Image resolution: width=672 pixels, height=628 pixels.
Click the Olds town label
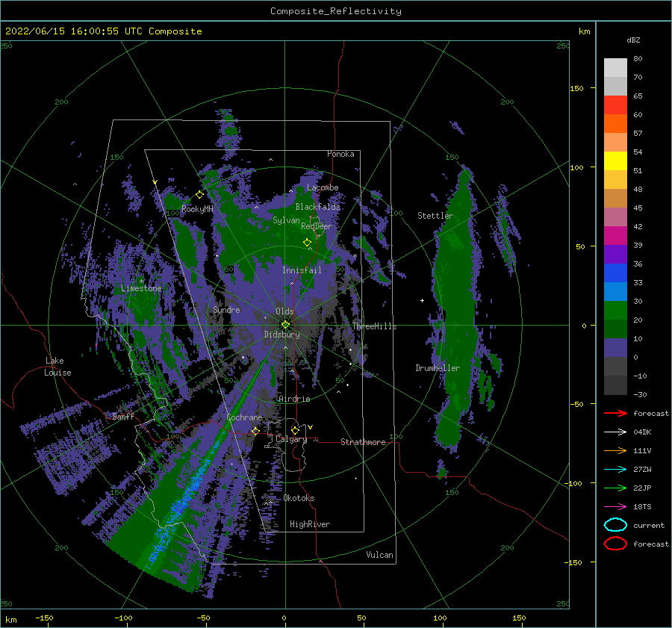click(284, 311)
